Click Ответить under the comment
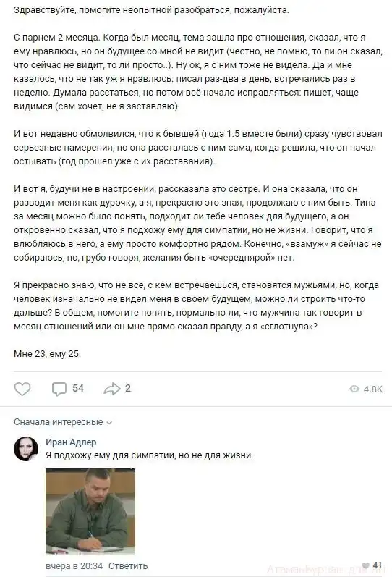Screen dimensions: 392x577 128,565
